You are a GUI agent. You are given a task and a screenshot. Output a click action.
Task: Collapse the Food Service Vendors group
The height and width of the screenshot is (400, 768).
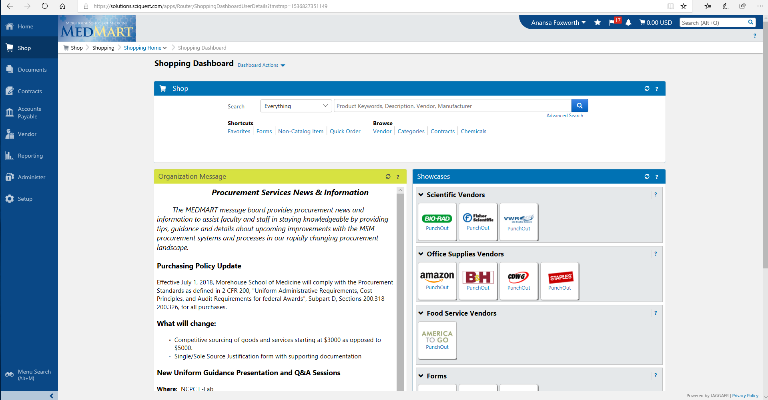click(421, 313)
